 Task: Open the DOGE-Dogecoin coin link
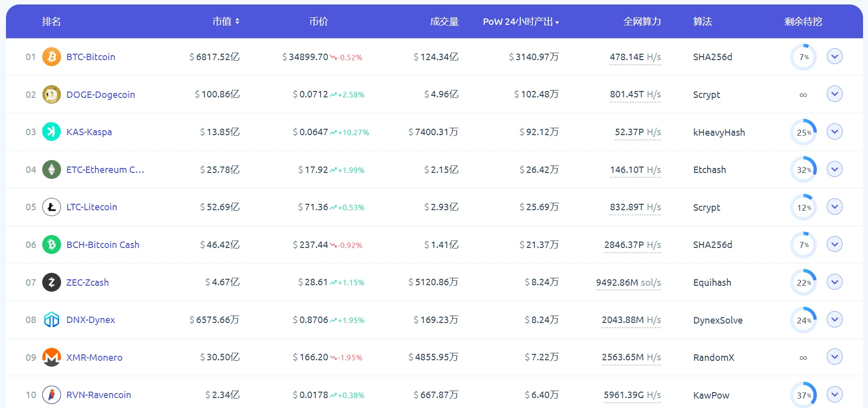pos(101,94)
